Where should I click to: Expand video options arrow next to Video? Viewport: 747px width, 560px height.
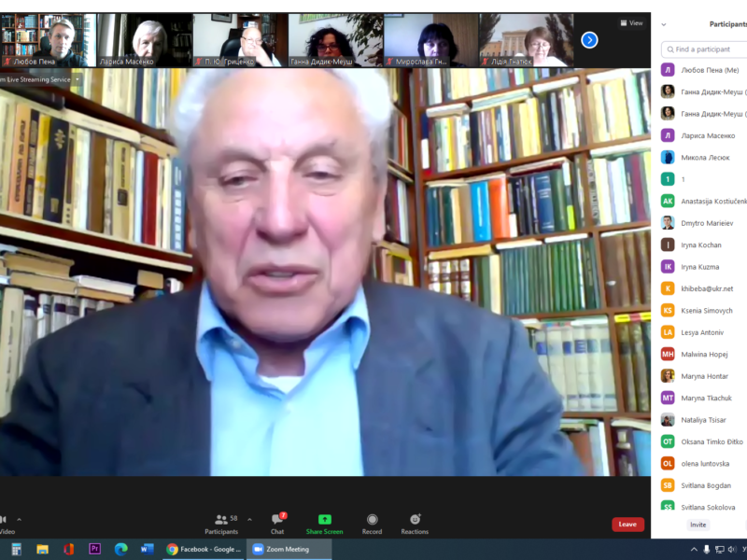[19, 520]
